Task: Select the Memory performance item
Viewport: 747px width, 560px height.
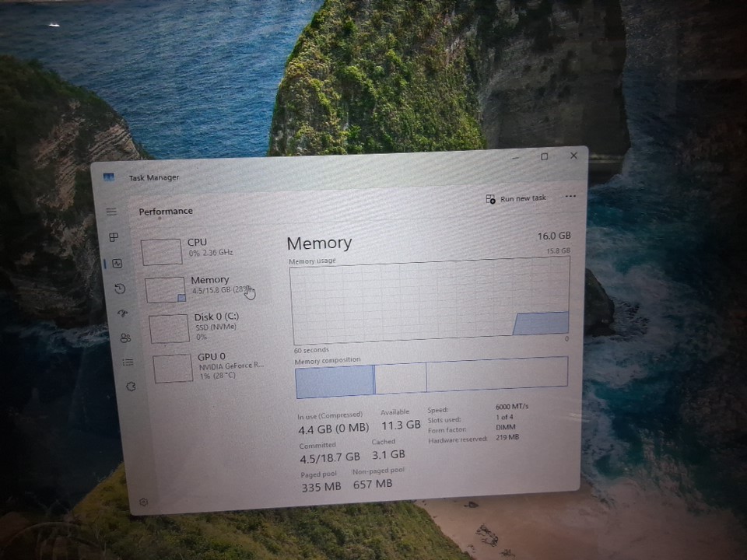Action: (205, 285)
